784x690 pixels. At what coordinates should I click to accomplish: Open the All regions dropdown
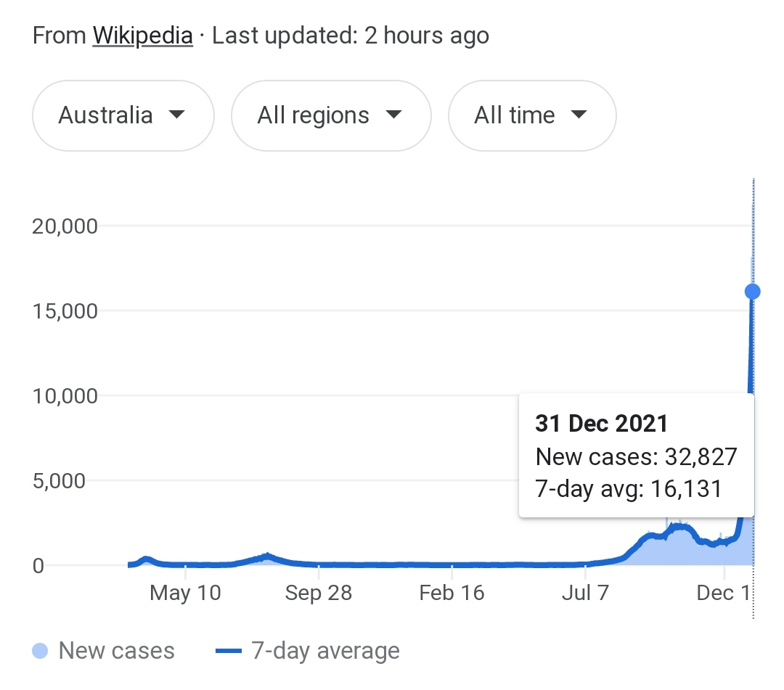coord(331,115)
